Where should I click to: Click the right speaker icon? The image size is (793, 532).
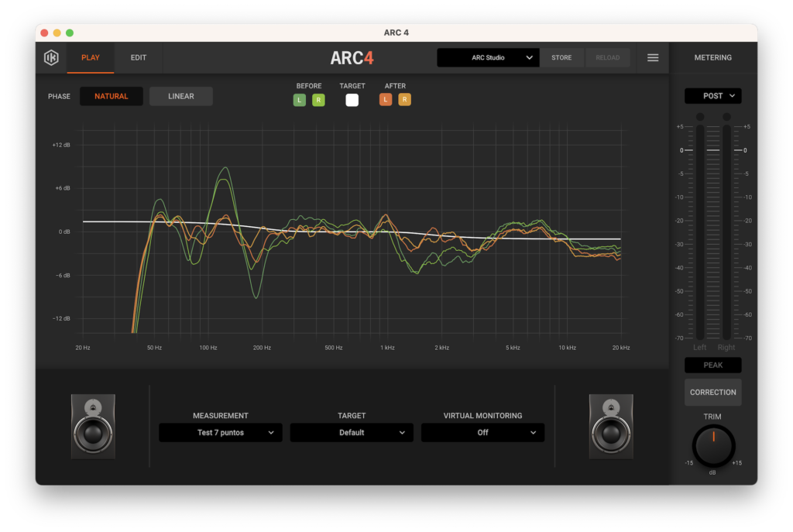click(x=611, y=426)
